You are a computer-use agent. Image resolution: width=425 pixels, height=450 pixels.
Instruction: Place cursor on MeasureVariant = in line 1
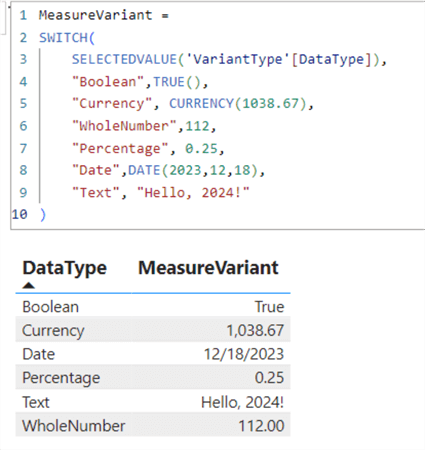coord(104,15)
